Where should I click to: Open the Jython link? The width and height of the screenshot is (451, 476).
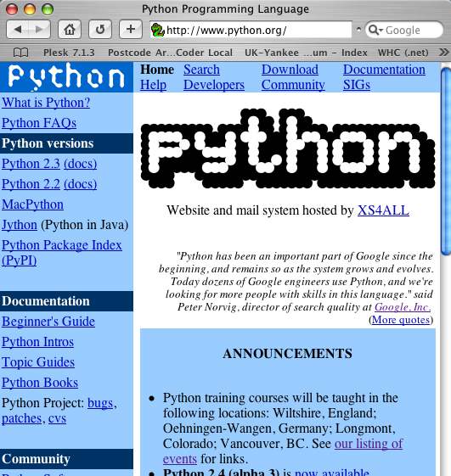pos(20,225)
